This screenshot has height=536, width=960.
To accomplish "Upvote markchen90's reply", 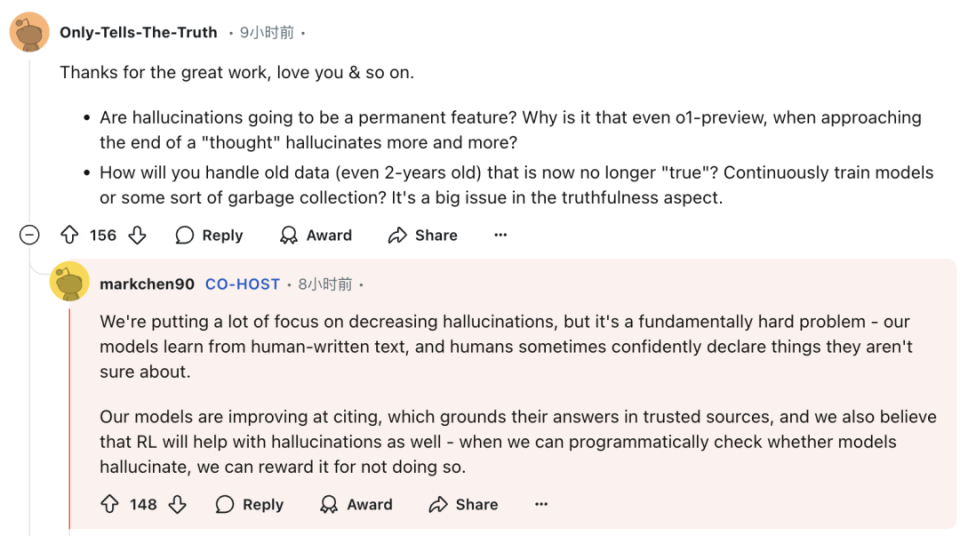I will 110,504.
